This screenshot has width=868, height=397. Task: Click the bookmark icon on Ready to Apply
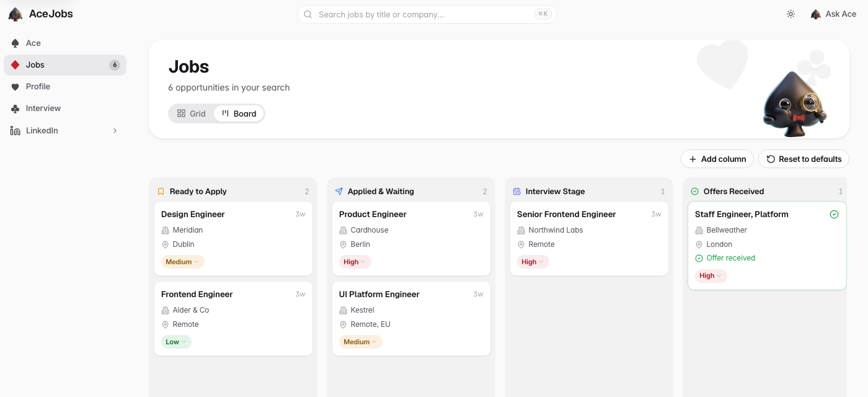pos(161,192)
